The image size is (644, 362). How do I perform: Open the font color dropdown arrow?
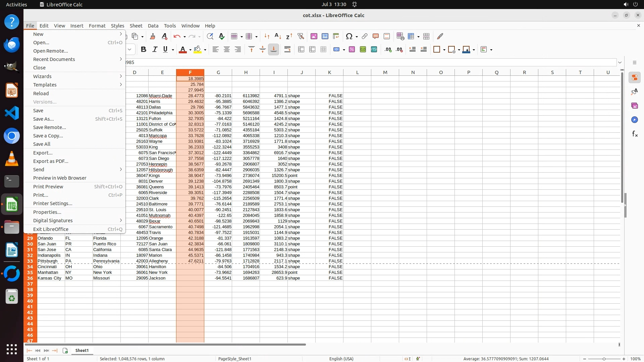(190, 50)
